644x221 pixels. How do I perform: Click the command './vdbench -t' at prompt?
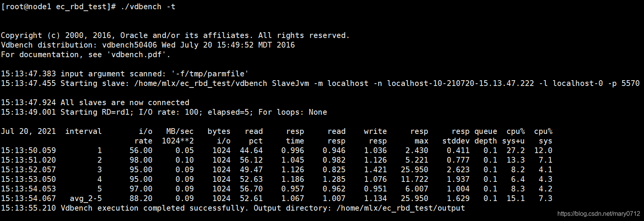tap(148, 7)
